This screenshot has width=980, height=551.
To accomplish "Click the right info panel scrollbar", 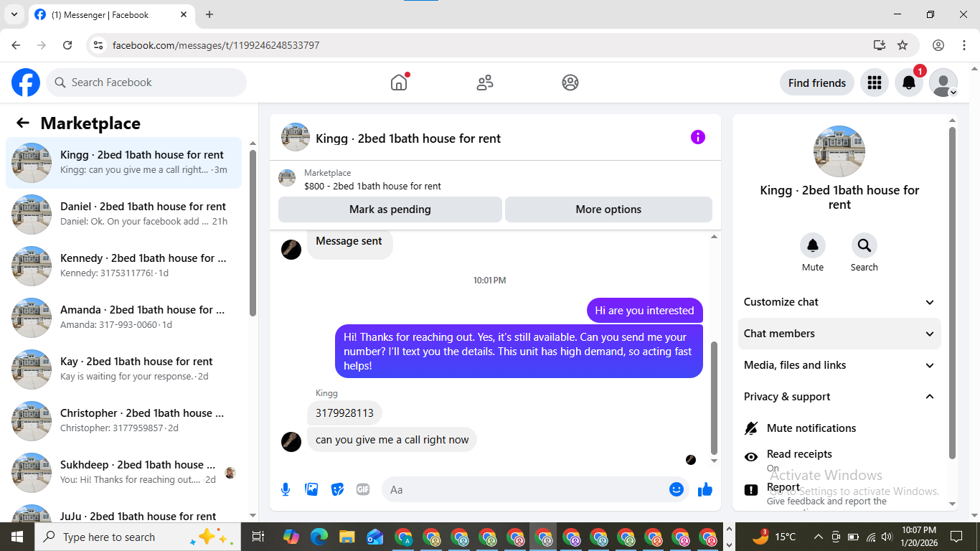I will coord(953,293).
